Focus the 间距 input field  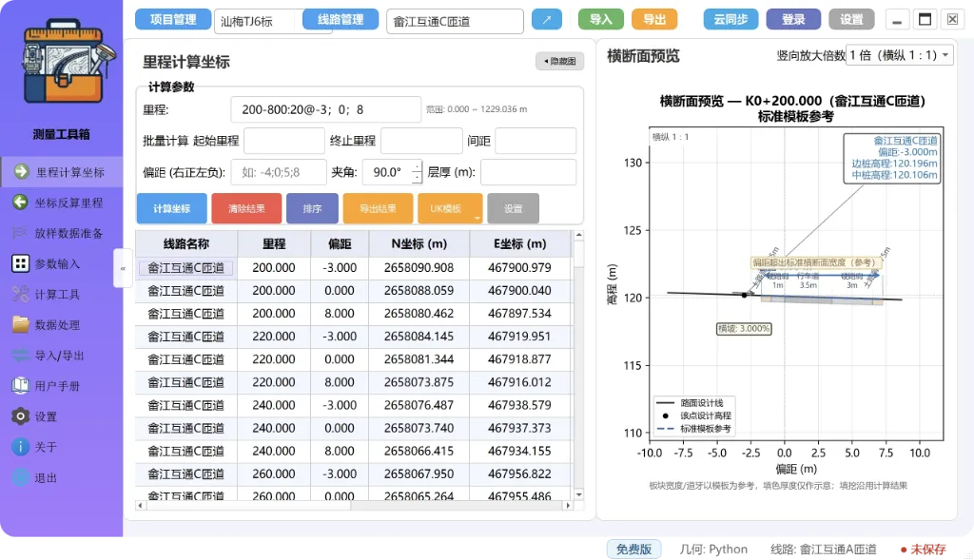536,141
